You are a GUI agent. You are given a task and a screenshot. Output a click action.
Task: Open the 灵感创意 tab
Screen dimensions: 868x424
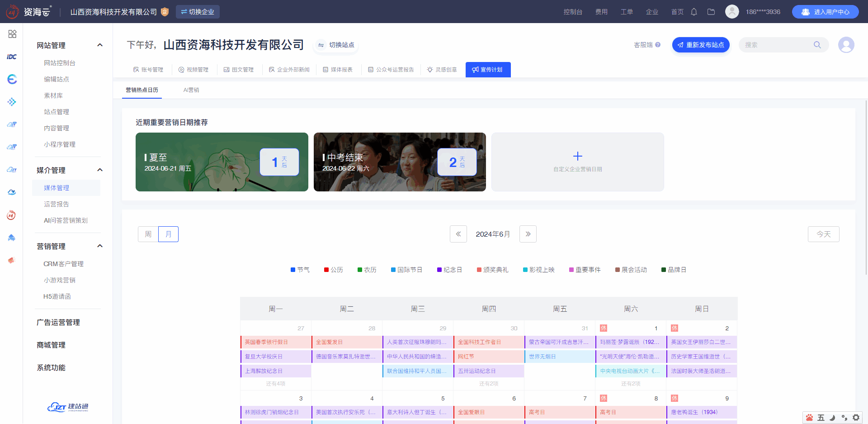tap(442, 70)
